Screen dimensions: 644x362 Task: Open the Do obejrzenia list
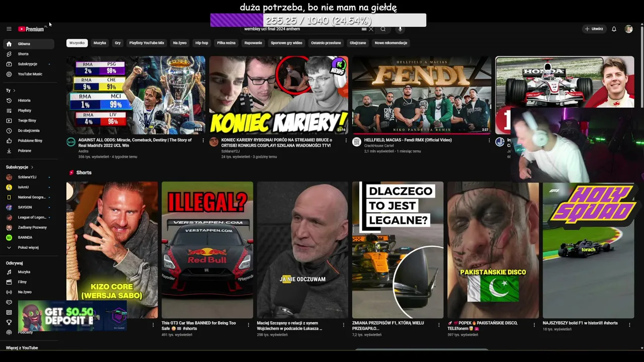point(29,131)
